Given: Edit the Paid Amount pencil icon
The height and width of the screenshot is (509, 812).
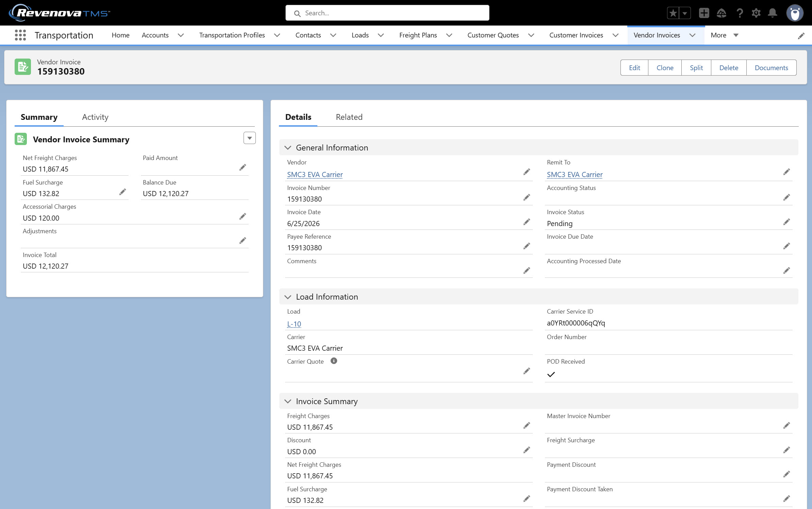Looking at the screenshot, I should pos(243,167).
